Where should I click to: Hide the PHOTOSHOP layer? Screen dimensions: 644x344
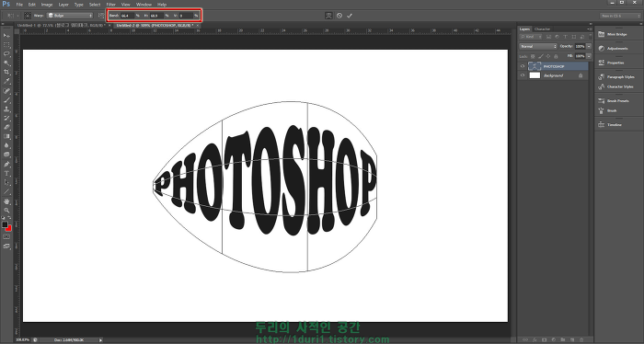point(523,66)
